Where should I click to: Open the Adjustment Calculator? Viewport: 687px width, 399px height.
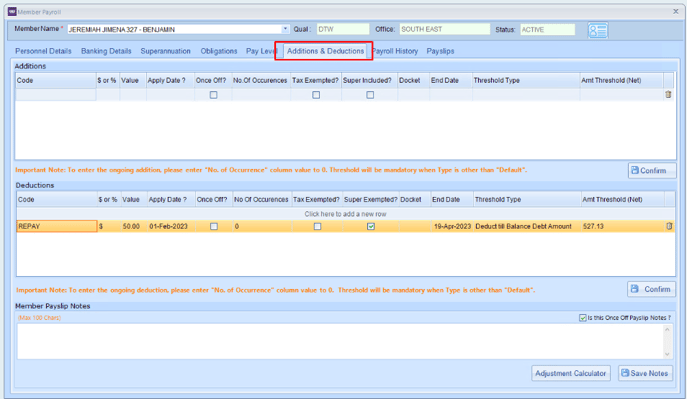coord(571,373)
